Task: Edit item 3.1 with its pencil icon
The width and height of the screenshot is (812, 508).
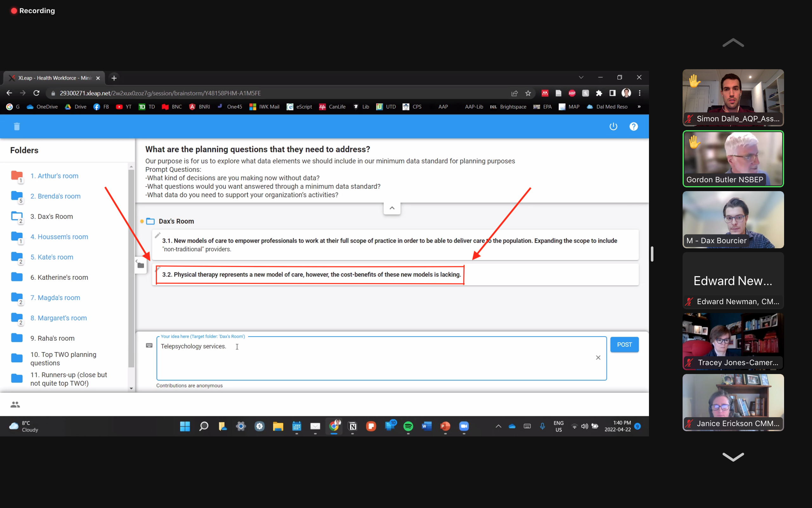Action: pyautogui.click(x=157, y=235)
